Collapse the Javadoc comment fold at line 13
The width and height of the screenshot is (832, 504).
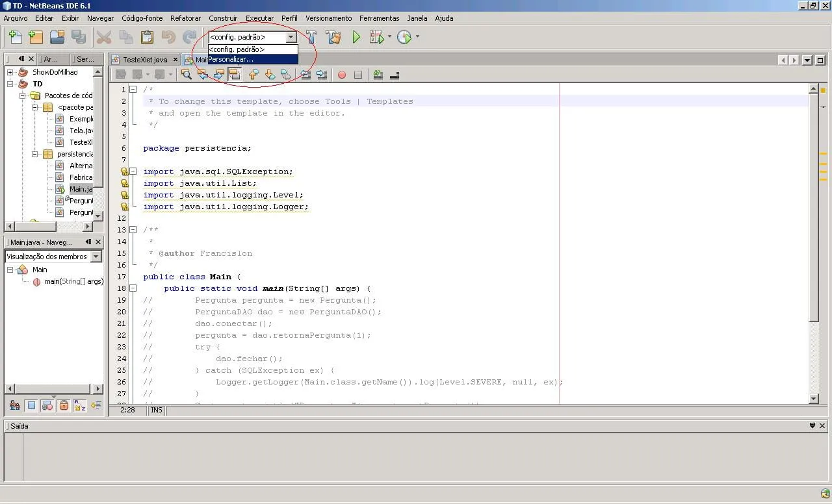(133, 230)
